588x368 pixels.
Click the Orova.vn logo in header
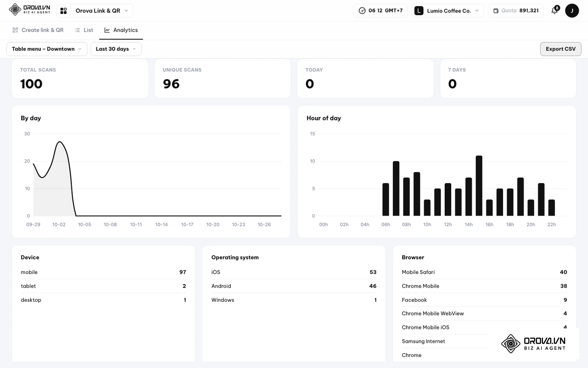tap(29, 10)
